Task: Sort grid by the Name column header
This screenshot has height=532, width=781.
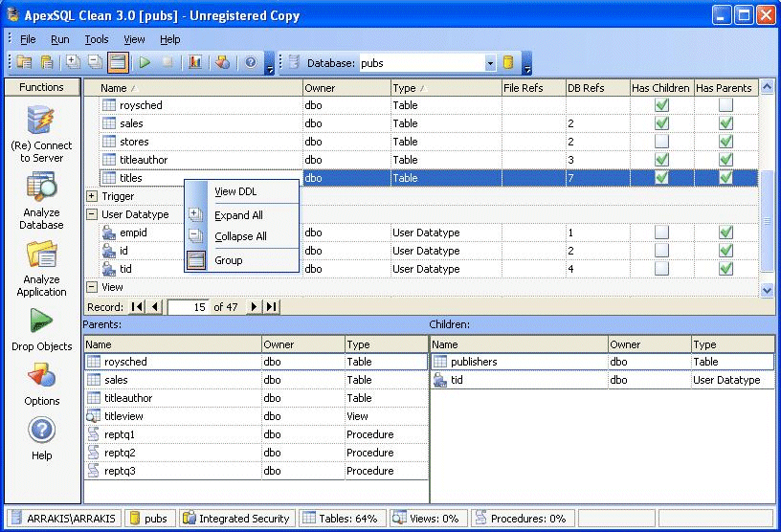Action: [193, 88]
